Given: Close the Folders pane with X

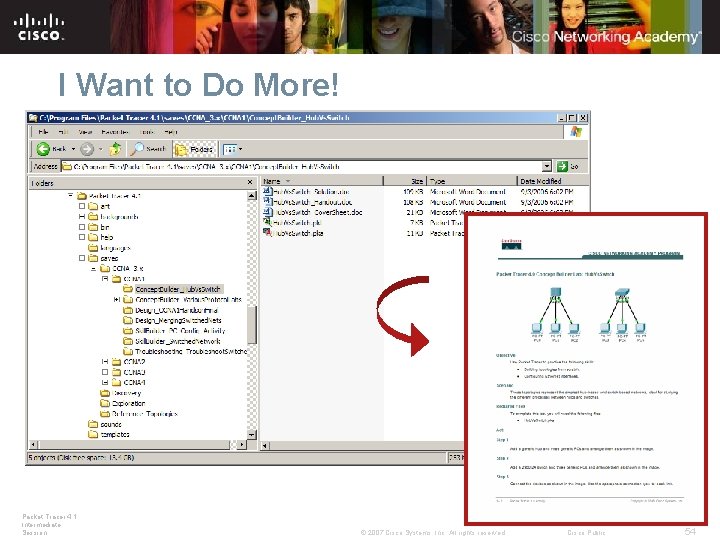Looking at the screenshot, I should 250,182.
